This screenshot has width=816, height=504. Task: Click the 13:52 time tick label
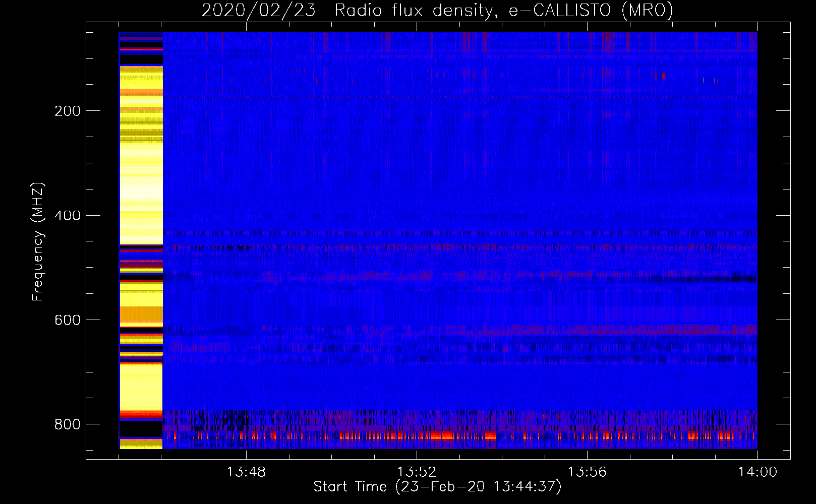417,472
